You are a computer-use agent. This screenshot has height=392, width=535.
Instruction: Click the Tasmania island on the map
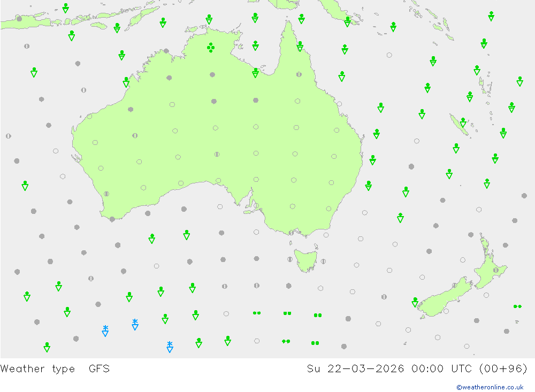(x=305, y=260)
